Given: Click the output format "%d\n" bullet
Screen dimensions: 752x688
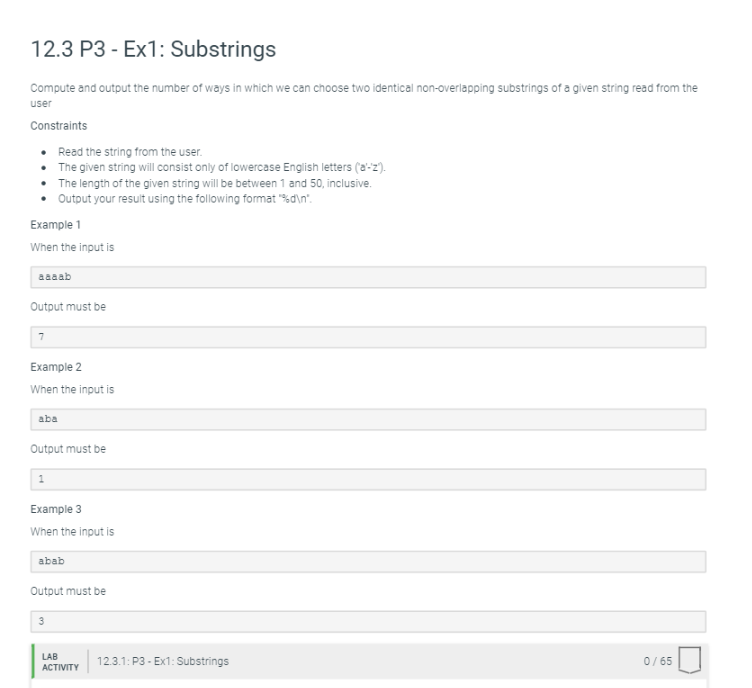Looking at the screenshot, I should click(x=185, y=198).
